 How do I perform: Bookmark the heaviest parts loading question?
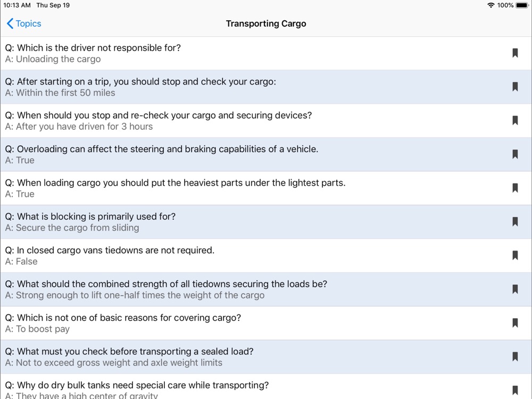(515, 188)
